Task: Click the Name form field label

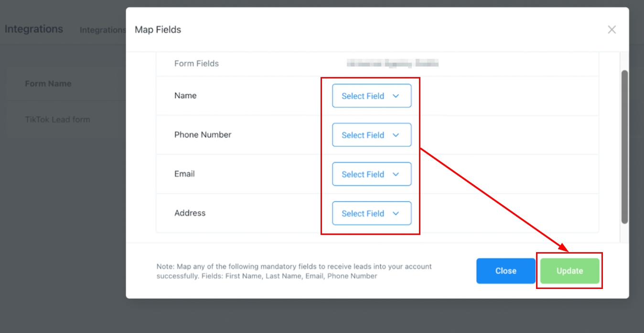Action: click(x=185, y=96)
